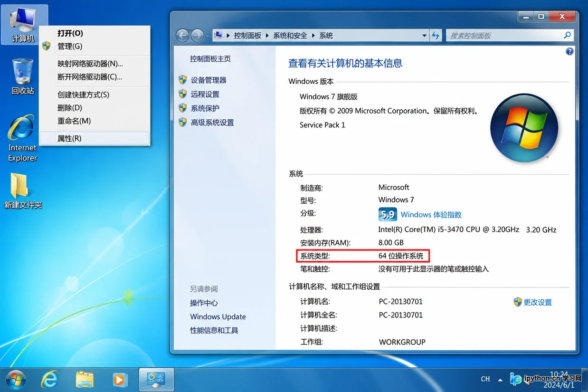This screenshot has width=588, height=392.
Task: Open Windows Explorer from the taskbar
Action: pos(85,379)
